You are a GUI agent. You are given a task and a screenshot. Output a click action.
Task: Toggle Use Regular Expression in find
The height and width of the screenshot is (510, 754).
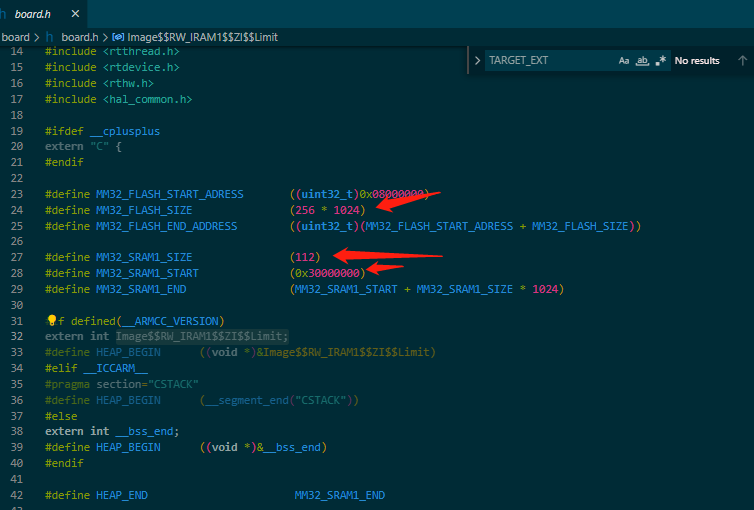coord(661,61)
